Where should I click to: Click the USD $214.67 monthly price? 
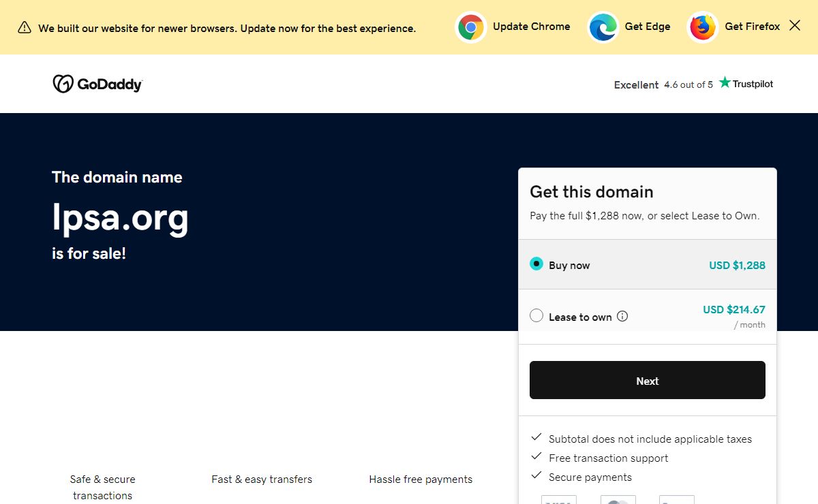(734, 310)
